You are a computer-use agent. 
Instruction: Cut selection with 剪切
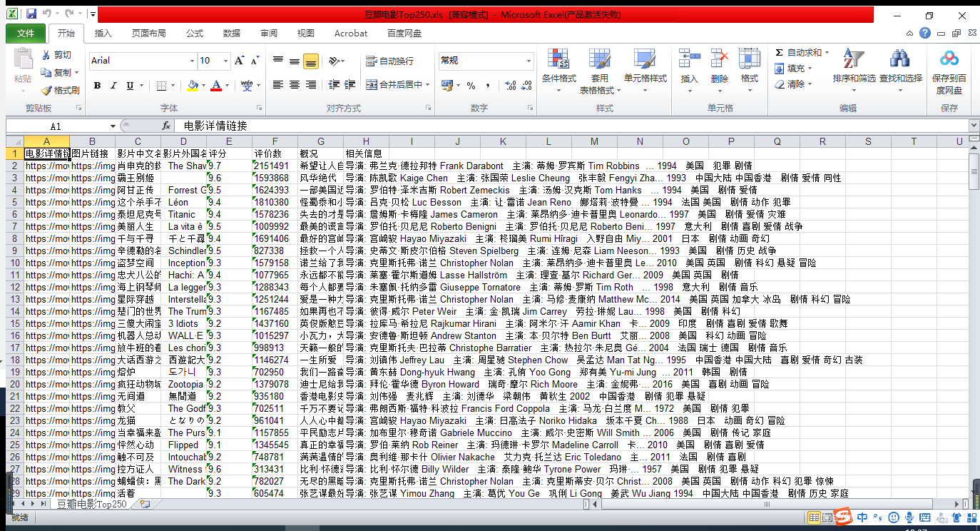[x=57, y=55]
